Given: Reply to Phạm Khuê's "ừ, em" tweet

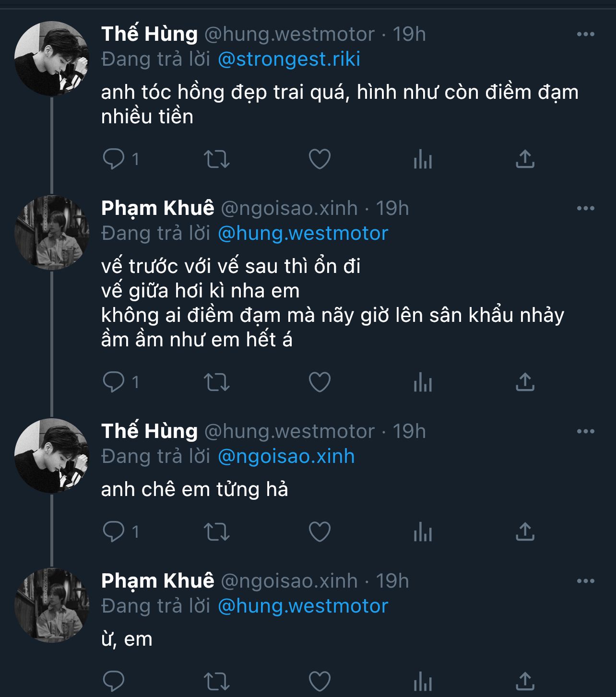Looking at the screenshot, I should 114,681.
